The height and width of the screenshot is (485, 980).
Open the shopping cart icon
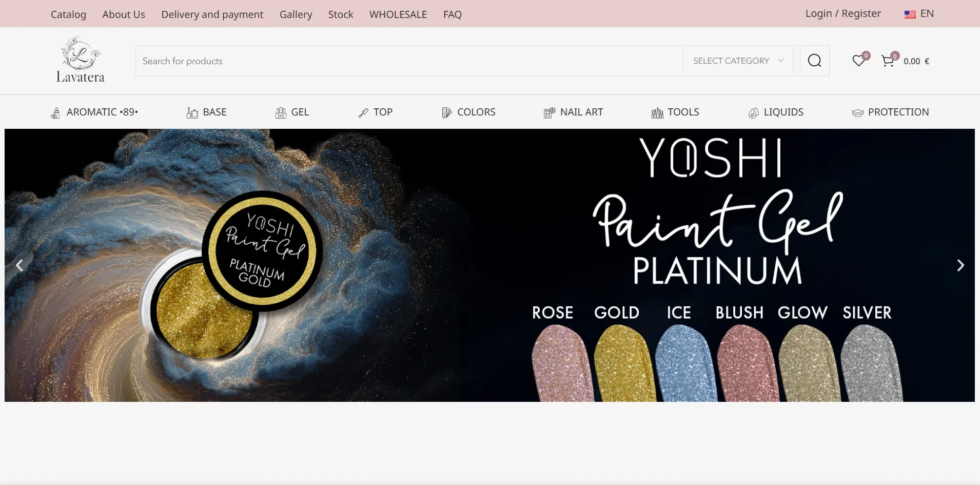click(x=888, y=61)
